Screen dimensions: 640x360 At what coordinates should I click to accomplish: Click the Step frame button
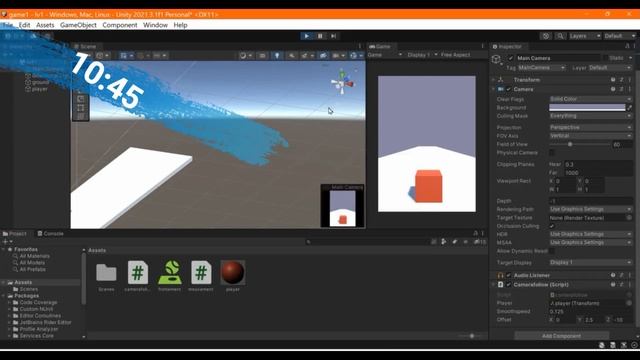[x=333, y=36]
